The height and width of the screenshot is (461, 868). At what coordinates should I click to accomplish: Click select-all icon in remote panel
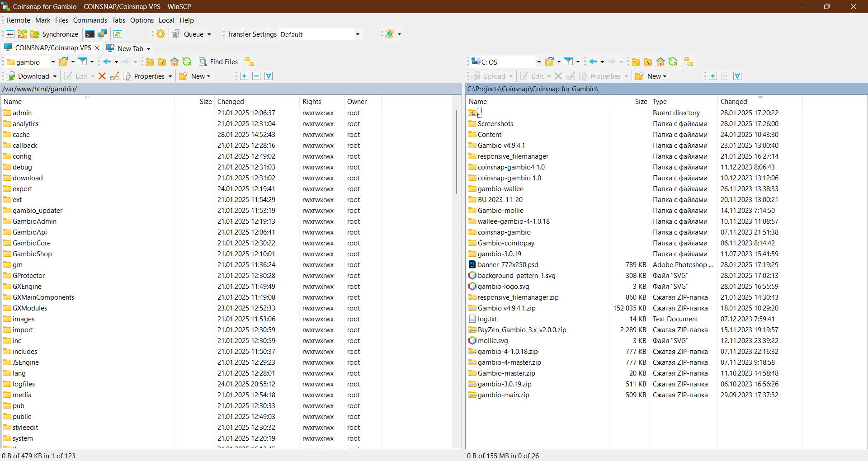(x=269, y=76)
